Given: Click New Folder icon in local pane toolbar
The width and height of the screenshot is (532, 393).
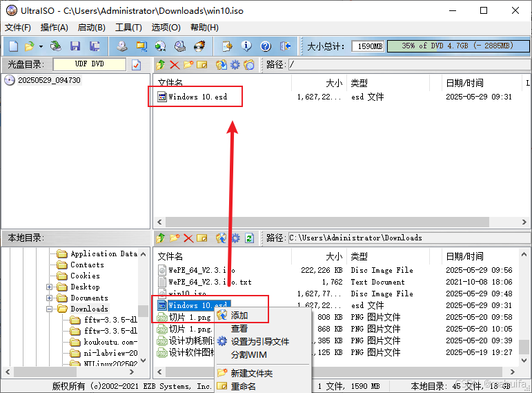Looking at the screenshot, I should point(175,238).
